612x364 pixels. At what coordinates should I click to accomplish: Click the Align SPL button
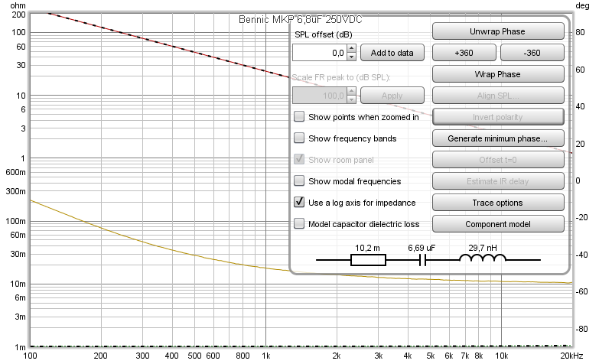pyautogui.click(x=498, y=96)
